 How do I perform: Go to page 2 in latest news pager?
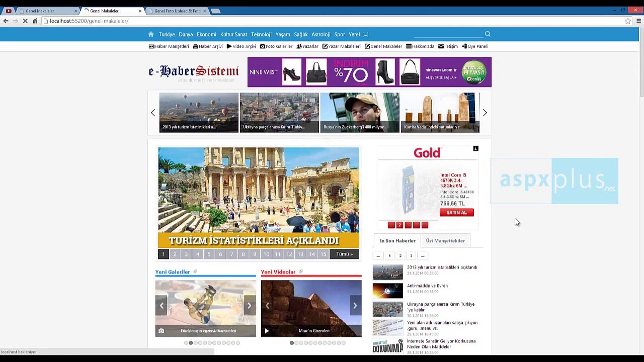tap(400, 256)
